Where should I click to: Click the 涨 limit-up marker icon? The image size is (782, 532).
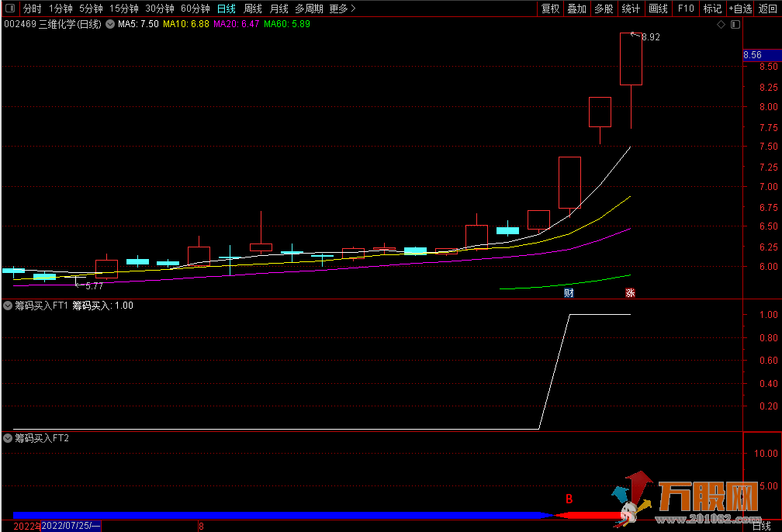pos(630,293)
